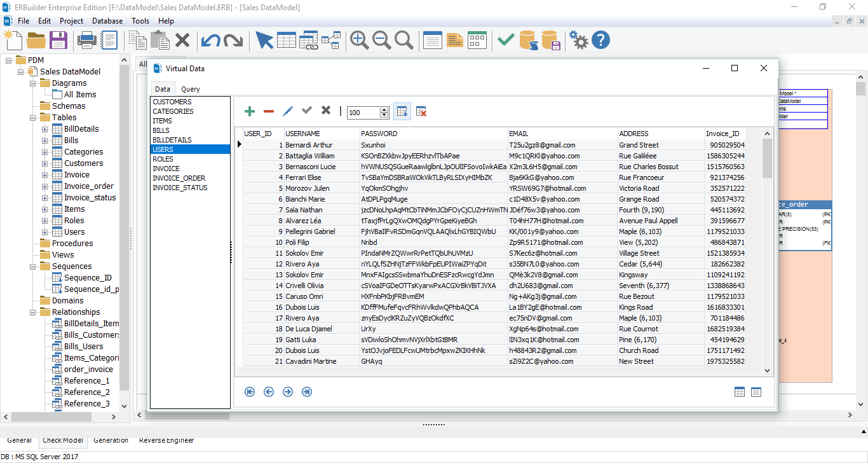Image resolution: width=868 pixels, height=463 pixels.
Task: Edit record using blue pencil icon
Action: tap(288, 111)
